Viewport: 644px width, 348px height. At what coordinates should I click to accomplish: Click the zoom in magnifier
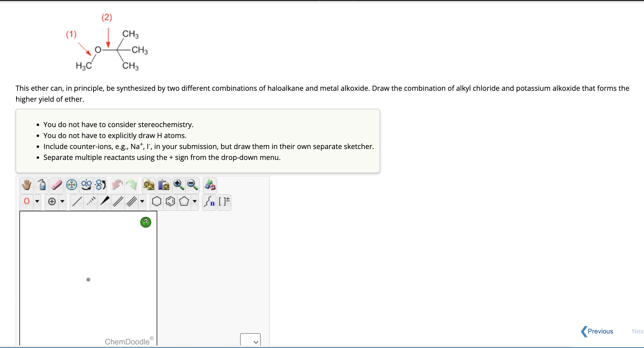[x=179, y=185]
